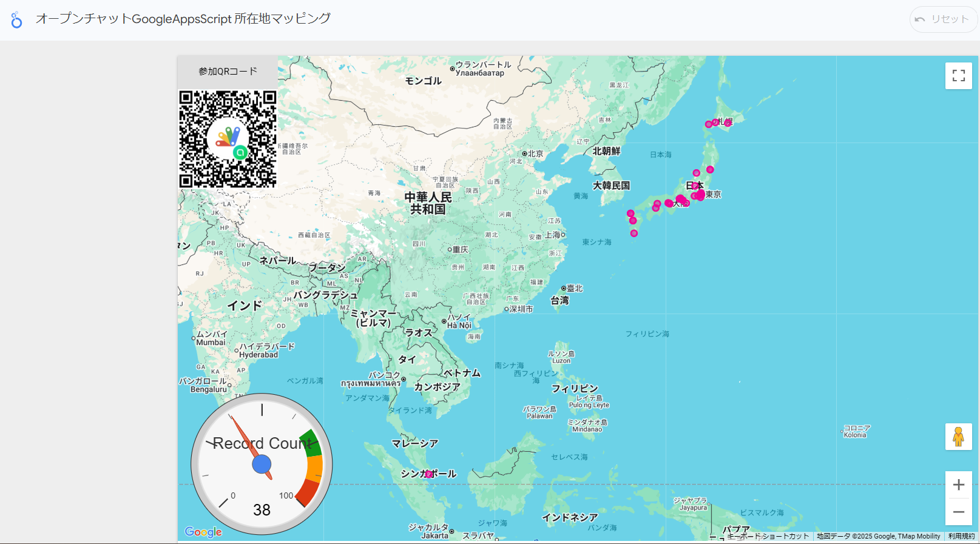Click the フィリピン map label
Screen dimensions: 980x544
[x=575, y=388]
